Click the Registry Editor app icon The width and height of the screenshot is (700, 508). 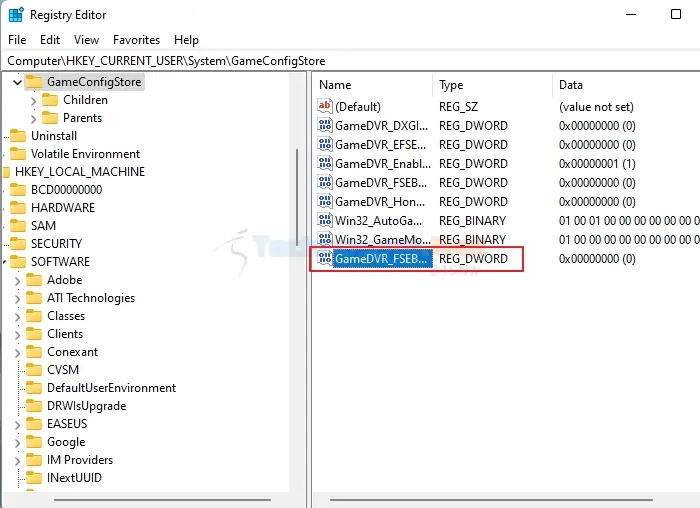pos(16,15)
